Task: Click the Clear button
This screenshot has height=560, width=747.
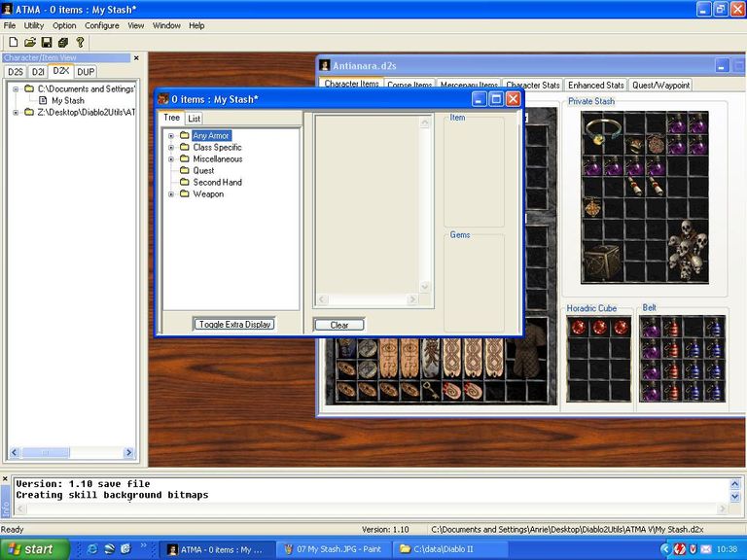Action: 339,325
